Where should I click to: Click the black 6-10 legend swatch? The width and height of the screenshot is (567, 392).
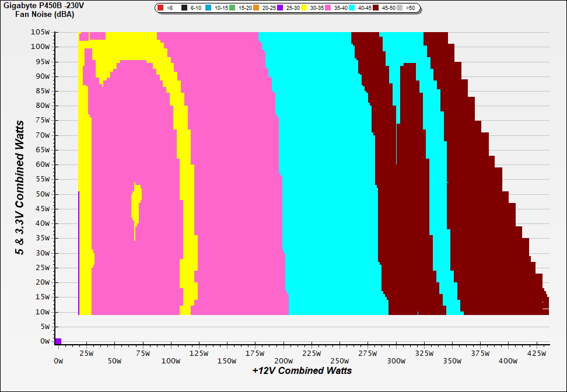point(184,8)
